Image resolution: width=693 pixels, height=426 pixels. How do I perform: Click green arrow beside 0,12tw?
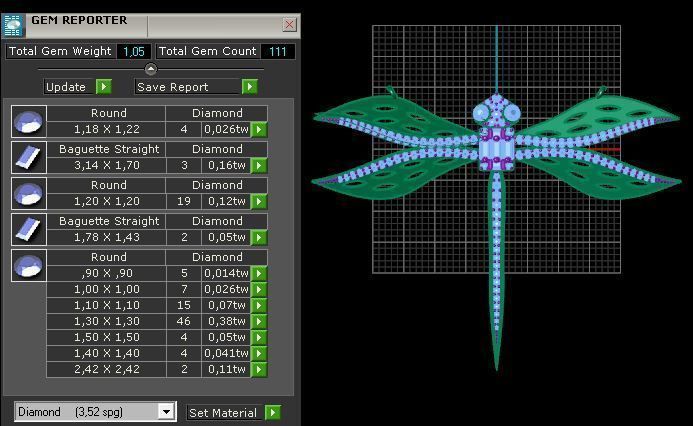coord(259,202)
